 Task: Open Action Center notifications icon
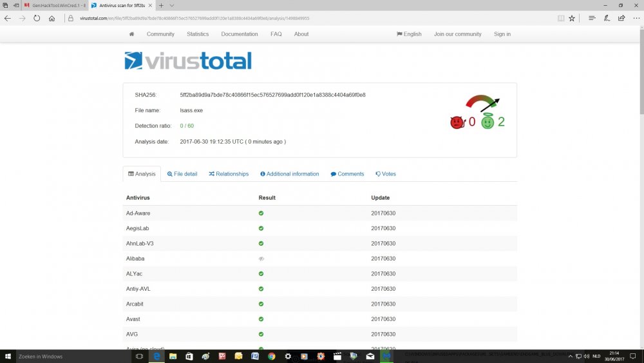[x=633, y=357]
